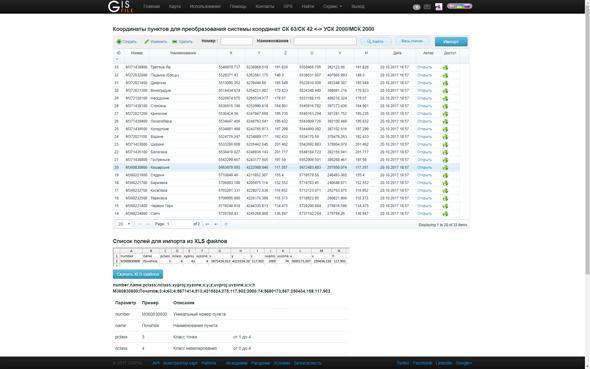Click the green access icon in row 22

[x=445, y=152]
